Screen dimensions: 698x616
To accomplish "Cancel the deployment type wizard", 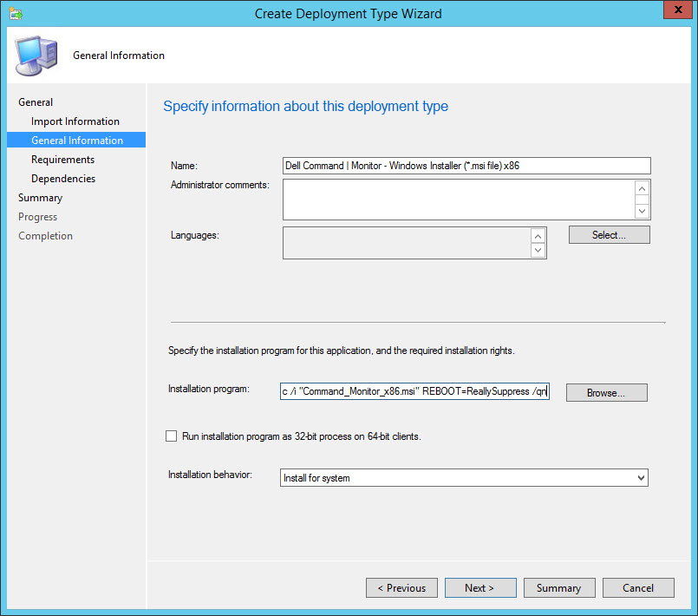I will click(x=638, y=588).
